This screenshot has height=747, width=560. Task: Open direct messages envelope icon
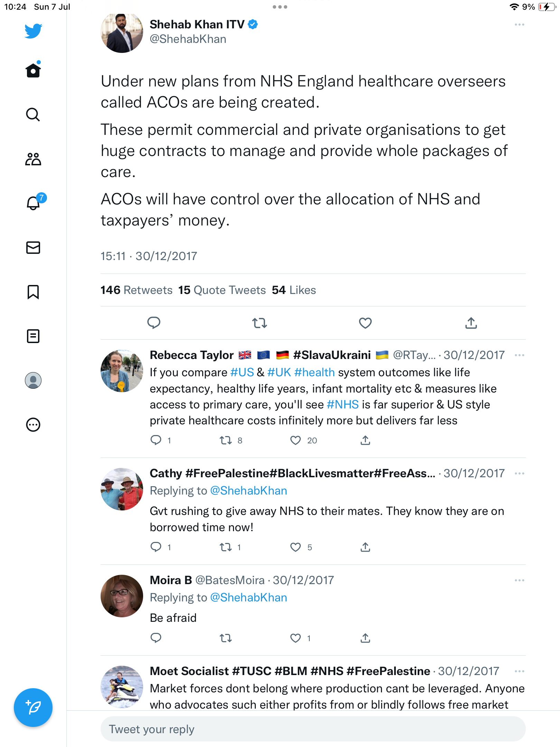click(x=33, y=248)
